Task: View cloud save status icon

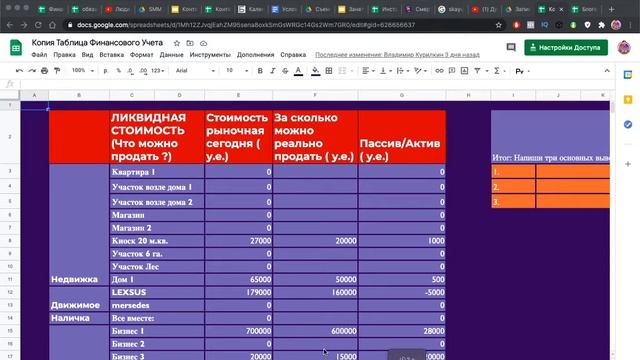Action: coord(203,43)
